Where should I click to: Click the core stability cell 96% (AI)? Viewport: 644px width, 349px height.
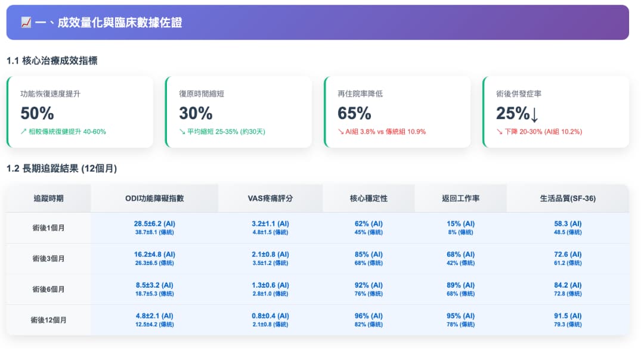pyautogui.click(x=369, y=316)
